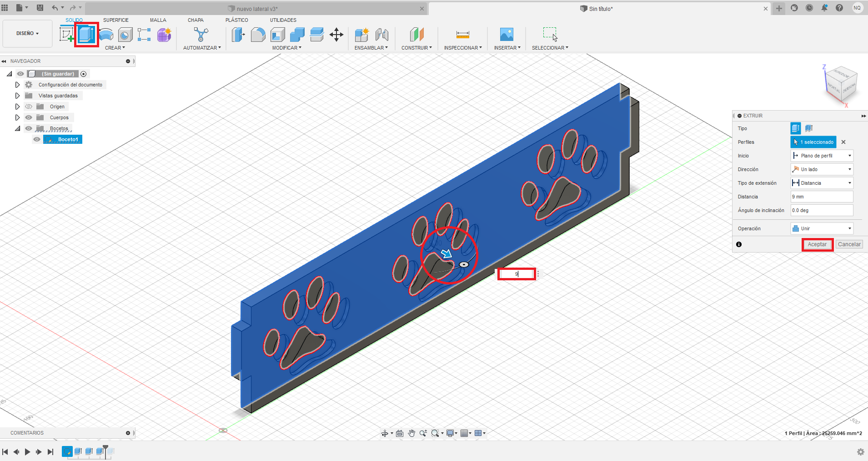This screenshot has width=868, height=461.
Task: Activate the root component radio button
Action: [x=84, y=74]
